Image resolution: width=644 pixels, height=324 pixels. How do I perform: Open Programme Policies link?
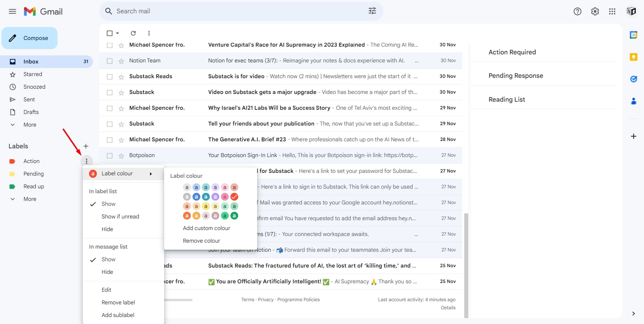[x=298, y=299]
